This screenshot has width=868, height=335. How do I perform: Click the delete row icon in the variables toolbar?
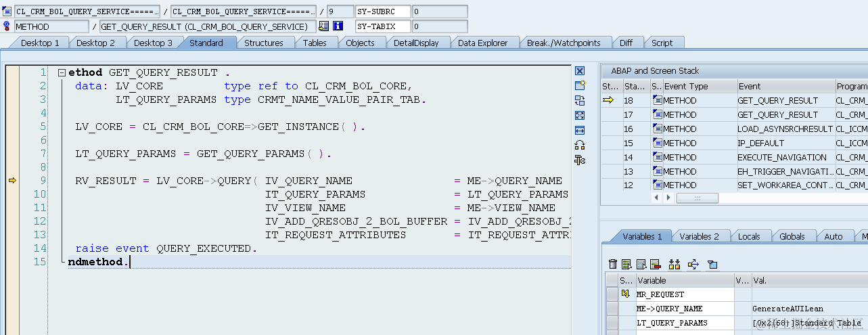[655, 264]
